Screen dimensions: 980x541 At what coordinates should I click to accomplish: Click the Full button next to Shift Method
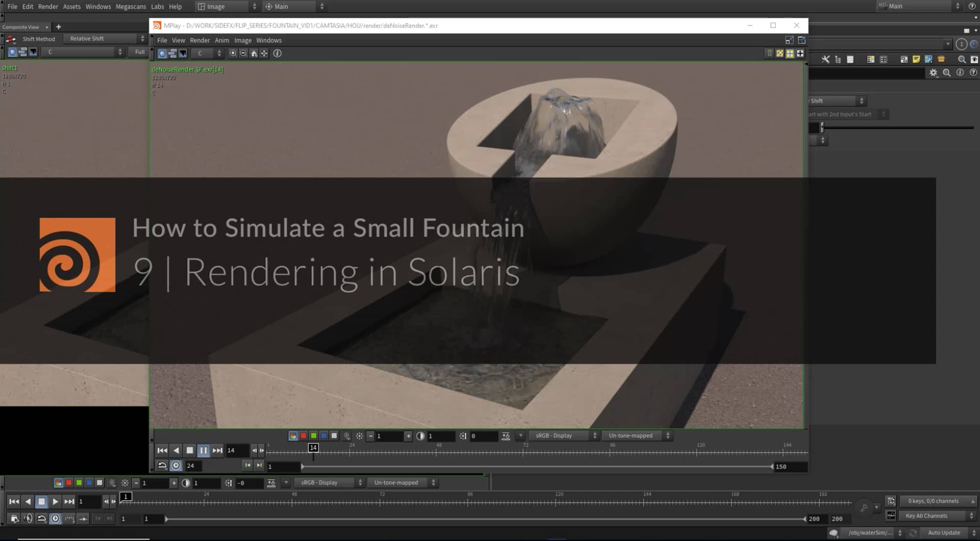pyautogui.click(x=139, y=52)
